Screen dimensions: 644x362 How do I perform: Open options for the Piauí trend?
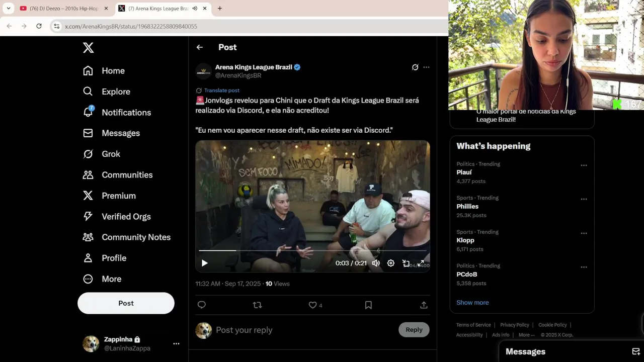click(584, 165)
